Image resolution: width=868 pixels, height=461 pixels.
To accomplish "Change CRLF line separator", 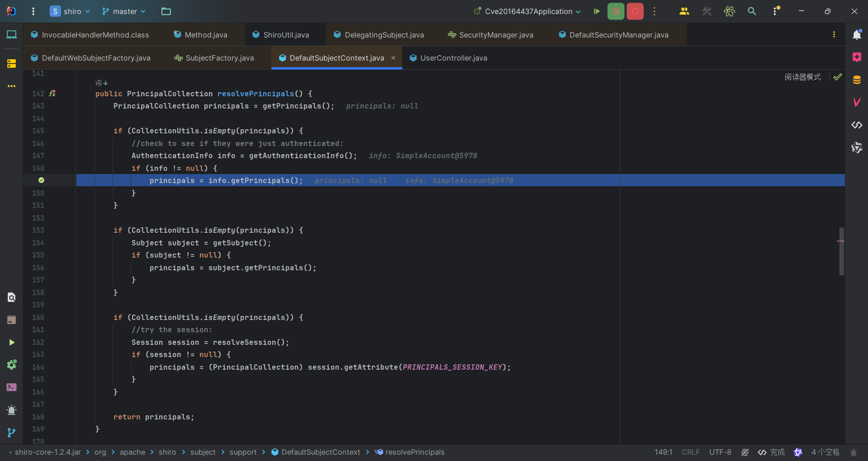I will point(690,452).
